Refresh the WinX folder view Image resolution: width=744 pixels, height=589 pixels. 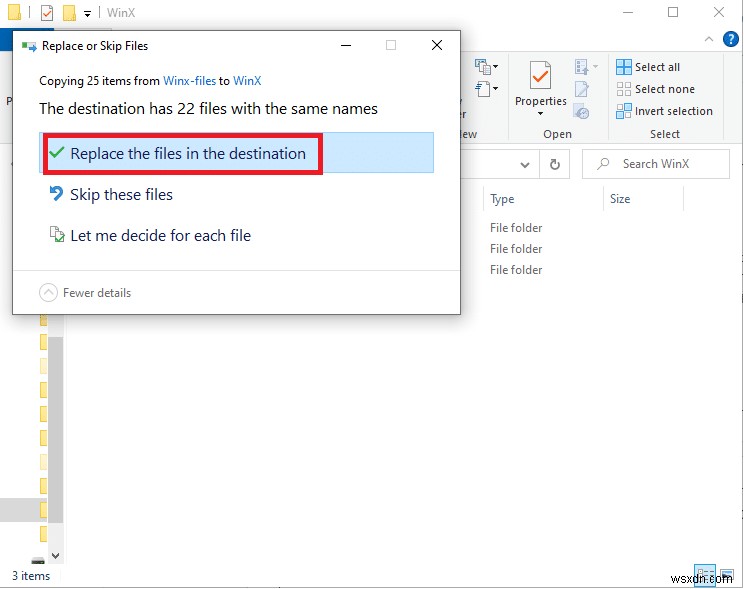pos(555,165)
